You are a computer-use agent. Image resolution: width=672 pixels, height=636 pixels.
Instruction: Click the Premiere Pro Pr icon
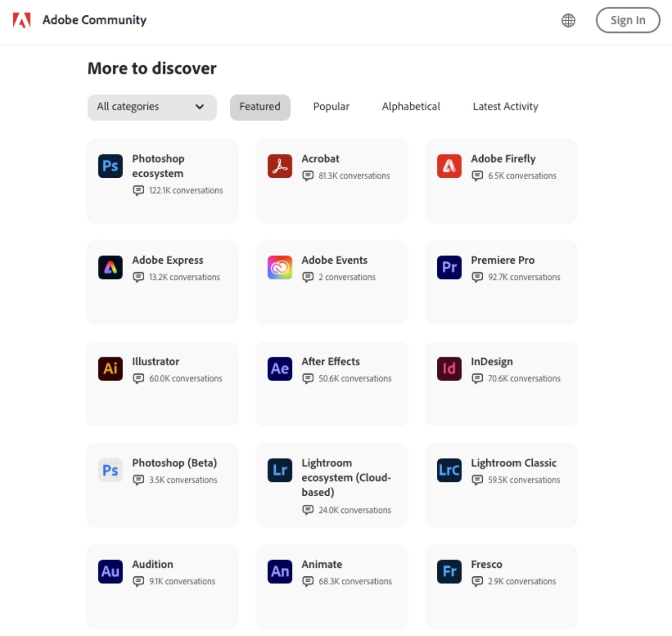449,267
